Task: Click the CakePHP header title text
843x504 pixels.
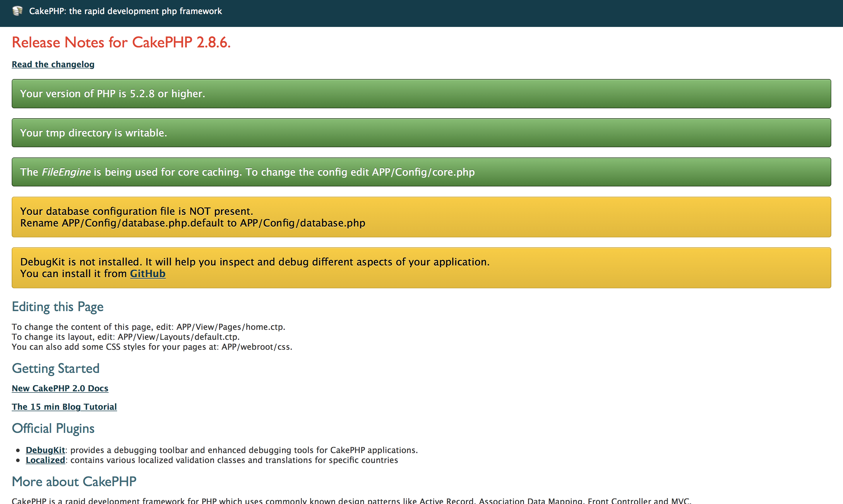Action: click(x=126, y=11)
